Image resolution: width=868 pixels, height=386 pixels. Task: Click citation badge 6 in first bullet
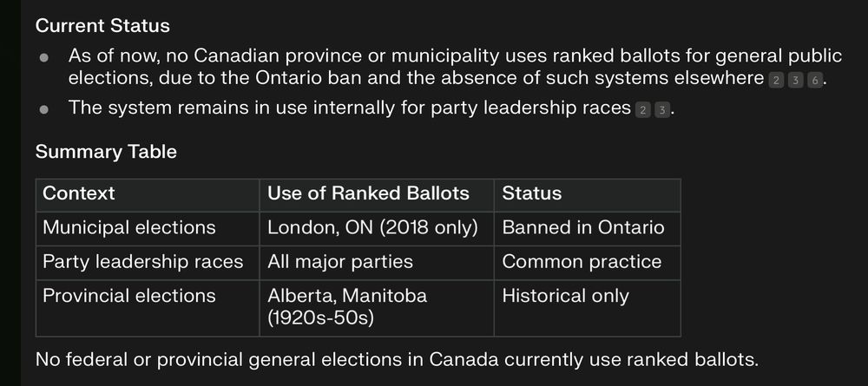pos(812,81)
